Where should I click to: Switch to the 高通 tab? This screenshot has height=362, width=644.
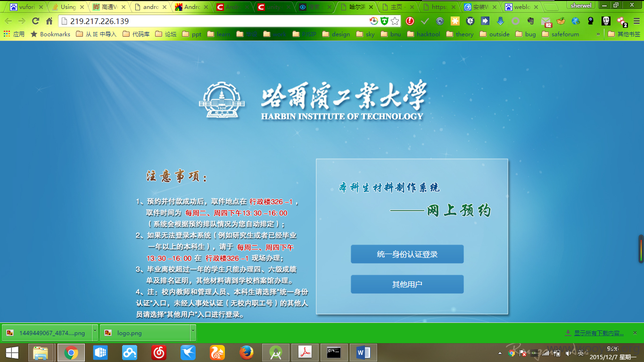109,7
